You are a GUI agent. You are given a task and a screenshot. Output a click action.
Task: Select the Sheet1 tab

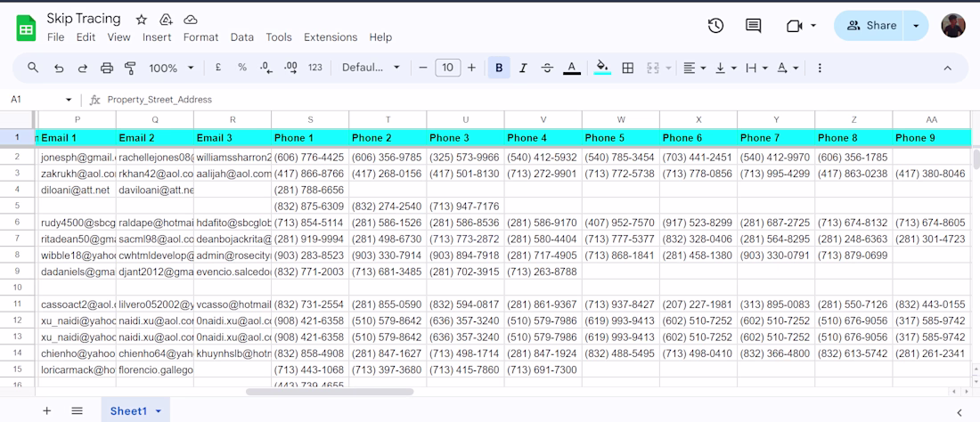click(135, 410)
